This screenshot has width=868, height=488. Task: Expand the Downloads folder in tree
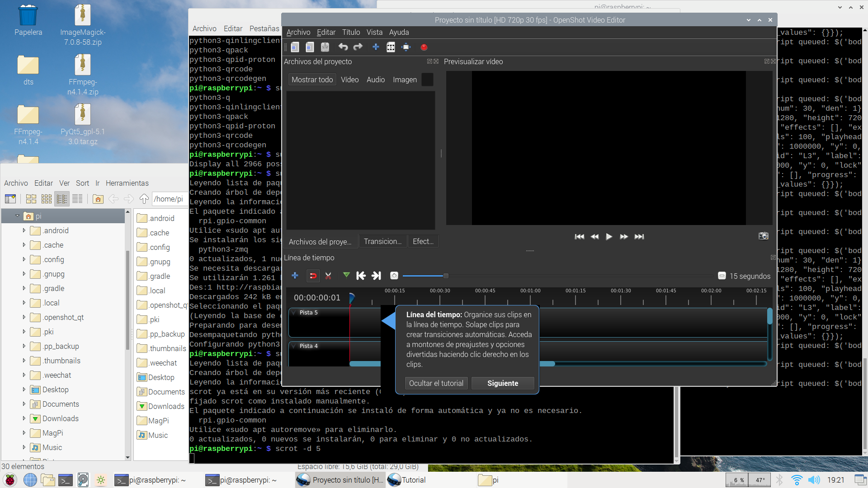point(24,418)
